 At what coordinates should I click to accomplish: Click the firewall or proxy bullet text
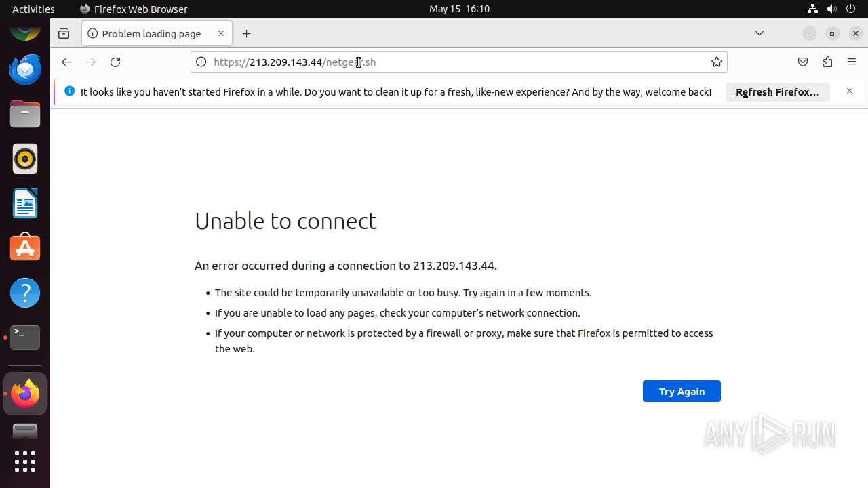[464, 341]
